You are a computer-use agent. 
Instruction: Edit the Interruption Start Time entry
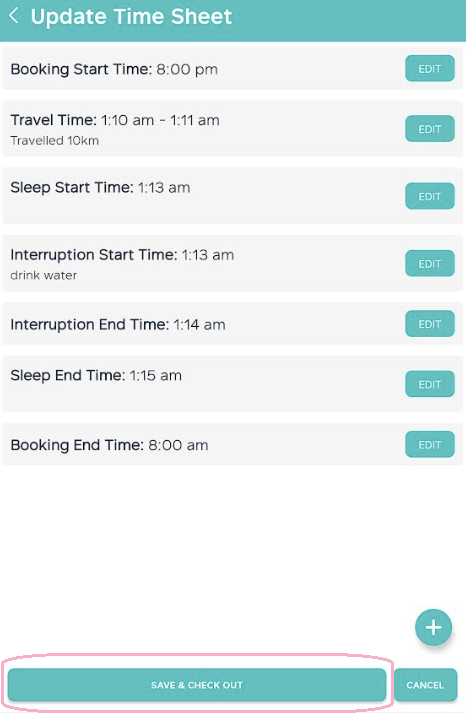430,263
